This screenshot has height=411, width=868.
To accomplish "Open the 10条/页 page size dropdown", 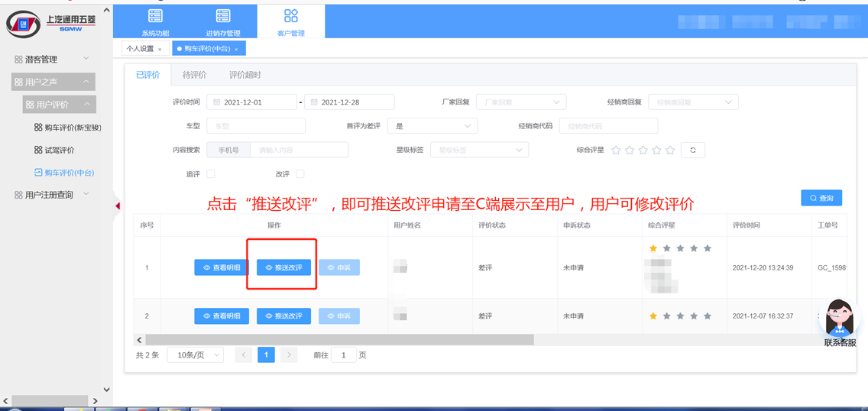I will pyautogui.click(x=196, y=355).
